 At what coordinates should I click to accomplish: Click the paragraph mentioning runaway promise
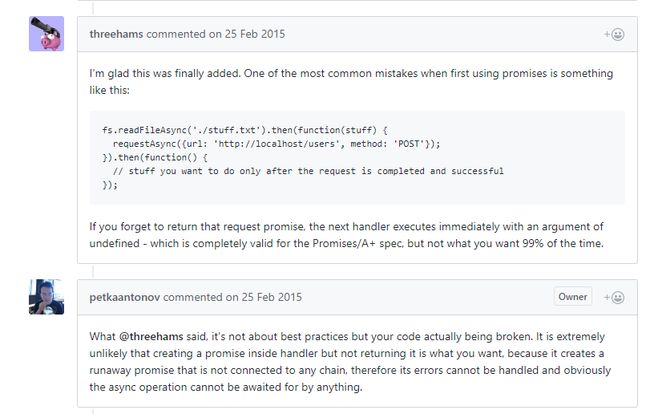point(350,362)
